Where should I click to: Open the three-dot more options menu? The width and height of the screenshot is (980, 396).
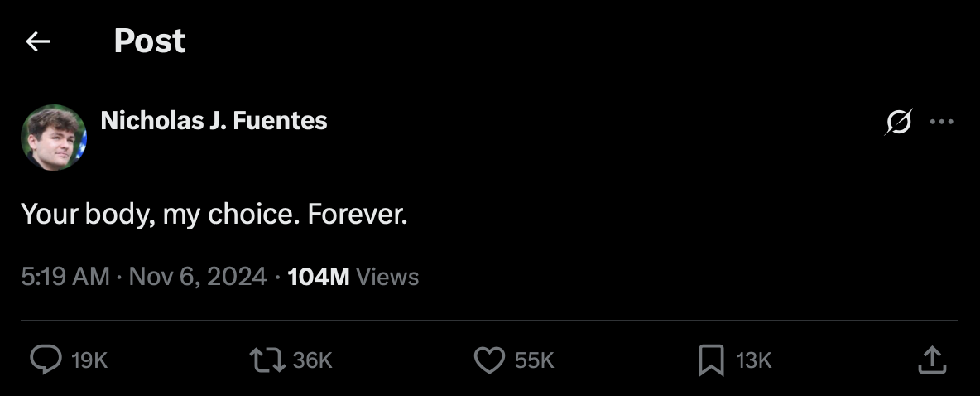point(941,122)
